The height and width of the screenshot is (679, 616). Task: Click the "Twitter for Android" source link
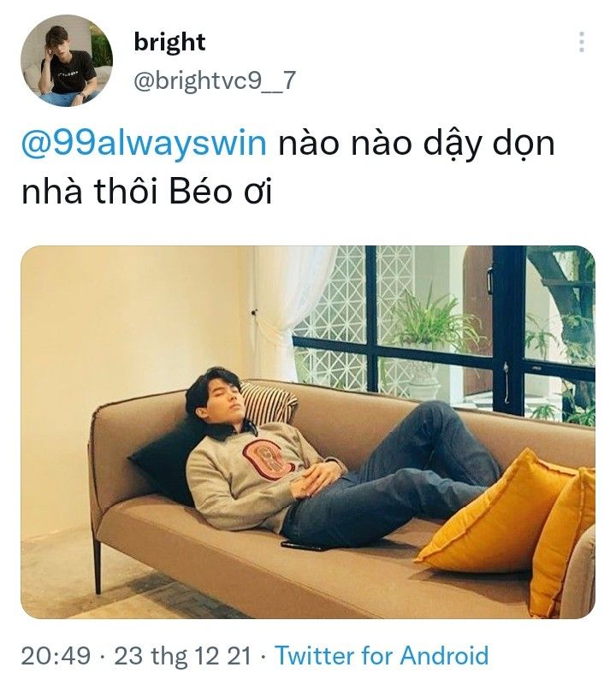[382, 655]
